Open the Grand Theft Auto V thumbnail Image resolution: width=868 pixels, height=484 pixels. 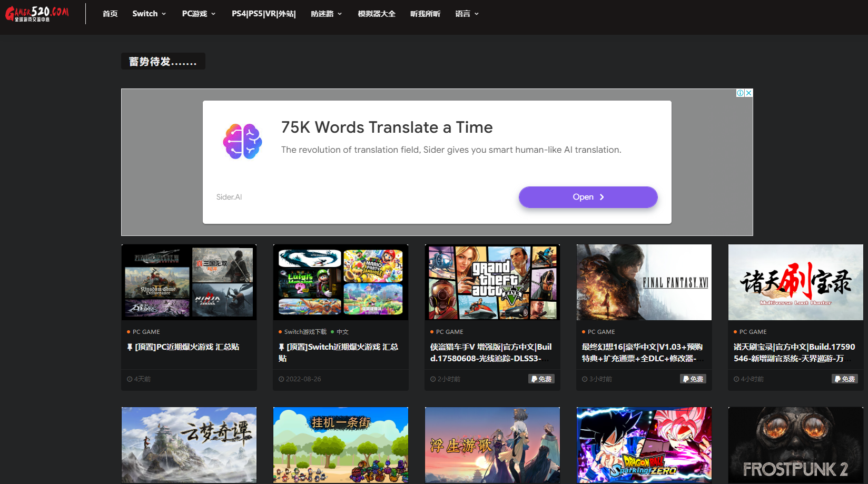point(492,282)
